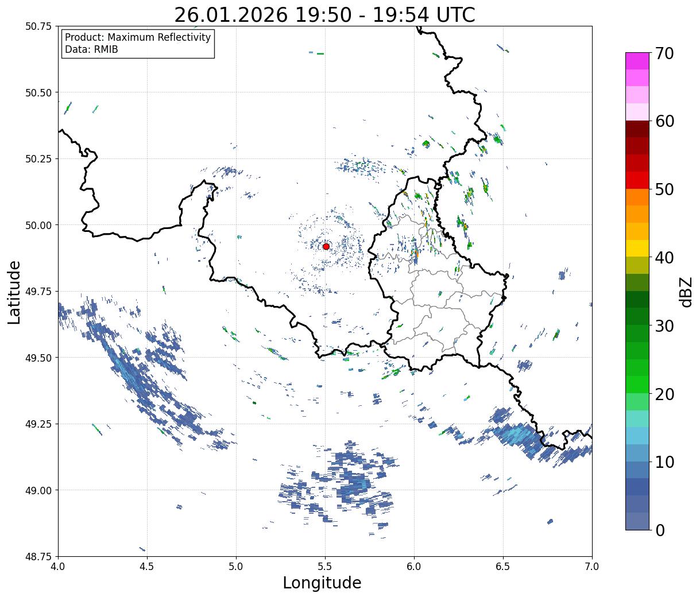
Task: Click the 48.75 latitude tick label
Action: point(39,556)
